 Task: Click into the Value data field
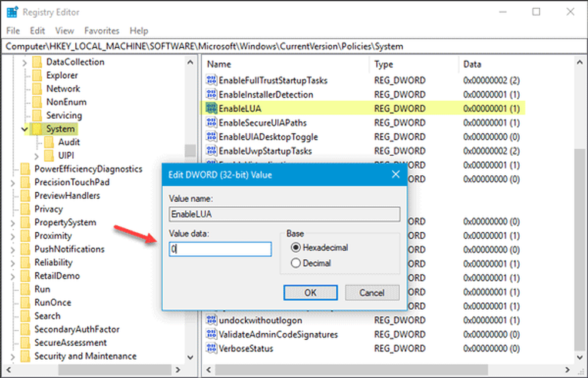point(220,249)
